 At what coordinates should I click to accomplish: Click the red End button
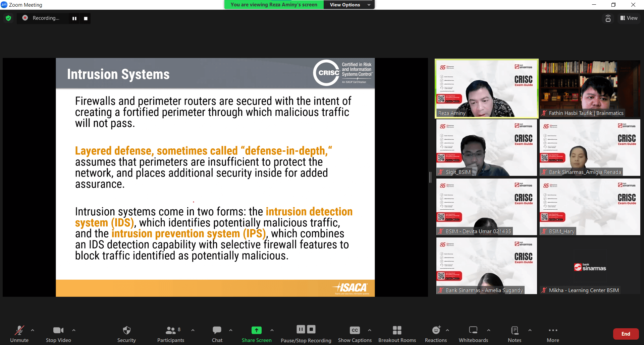coord(626,334)
